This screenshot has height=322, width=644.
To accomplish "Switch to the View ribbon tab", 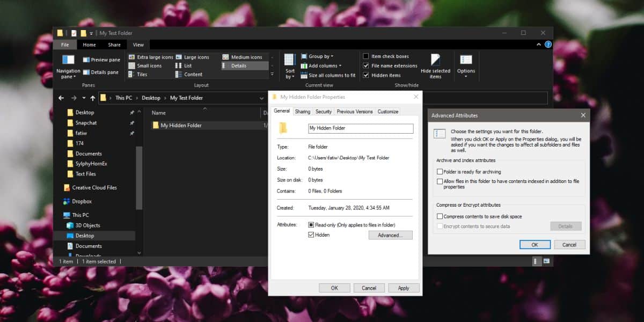I will click(138, 45).
